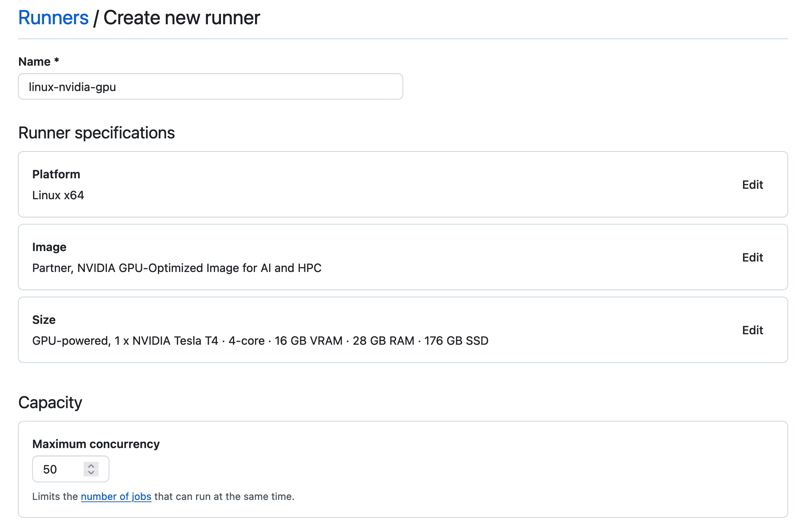Image resolution: width=802 pixels, height=532 pixels.
Task: Click the 'Platform' card label
Action: point(56,174)
